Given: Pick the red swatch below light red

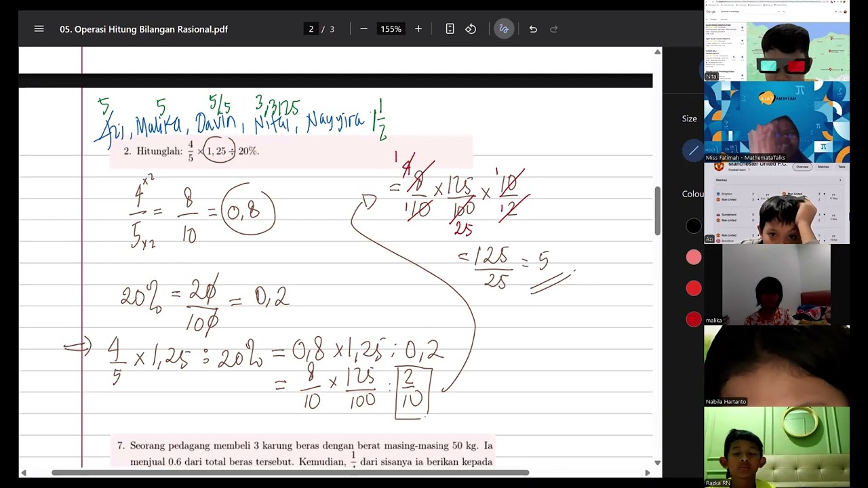Looking at the screenshot, I should pyautogui.click(x=693, y=289).
